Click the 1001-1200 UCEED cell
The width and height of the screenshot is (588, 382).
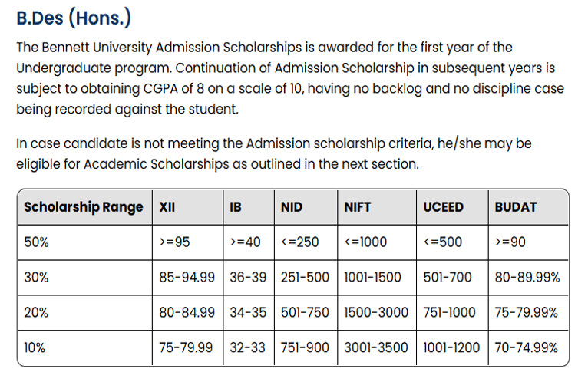[x=451, y=347]
